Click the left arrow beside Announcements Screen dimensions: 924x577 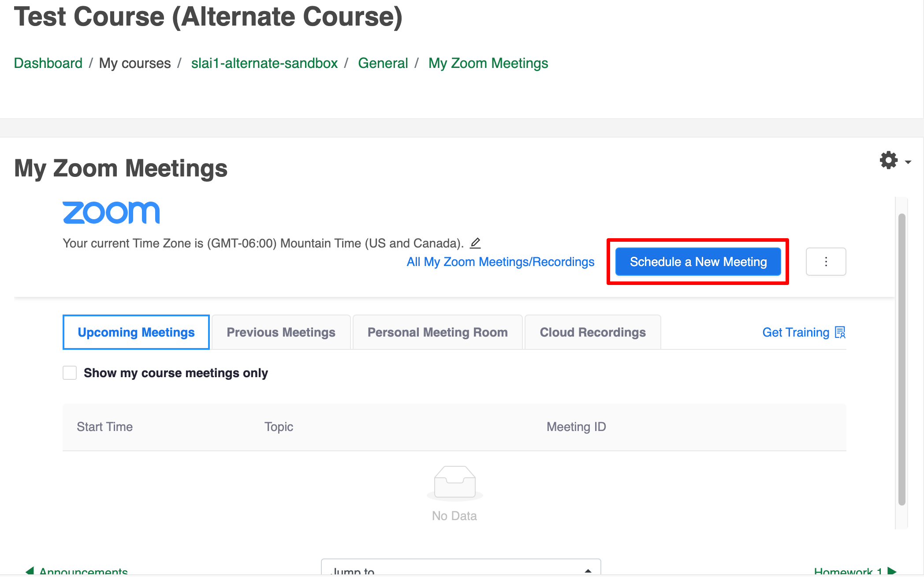(x=30, y=571)
